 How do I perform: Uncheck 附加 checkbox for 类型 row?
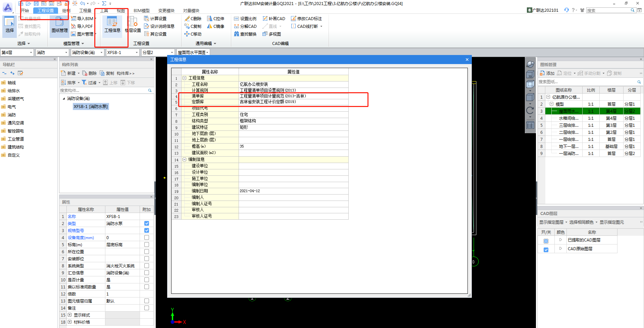point(147,223)
